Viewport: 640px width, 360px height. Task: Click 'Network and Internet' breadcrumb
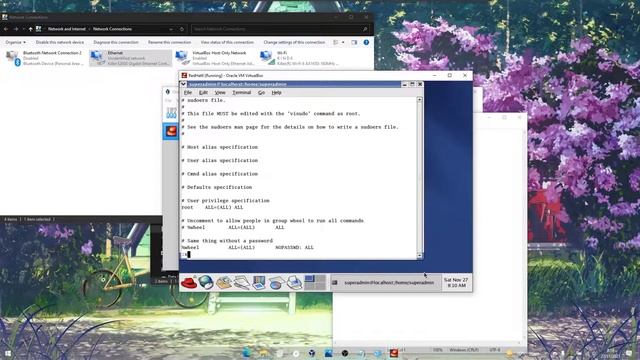coord(67,29)
